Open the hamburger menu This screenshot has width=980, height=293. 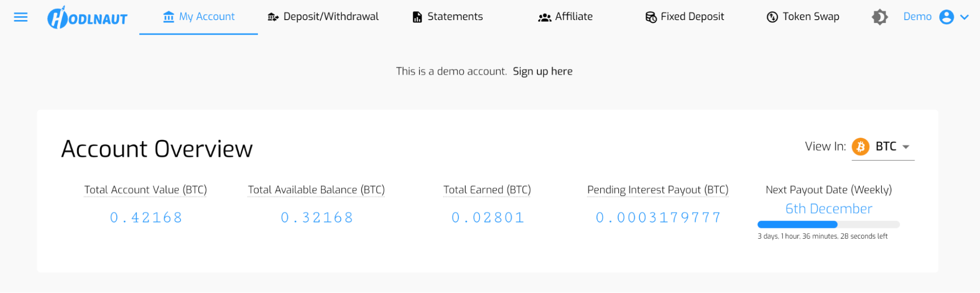[x=21, y=17]
